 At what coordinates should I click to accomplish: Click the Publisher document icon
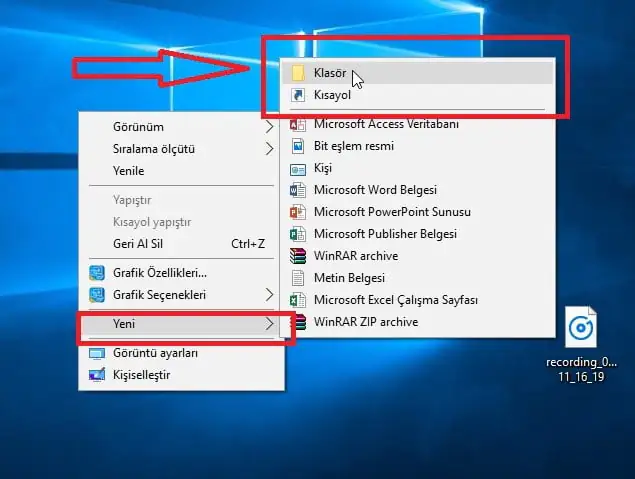tap(298, 234)
